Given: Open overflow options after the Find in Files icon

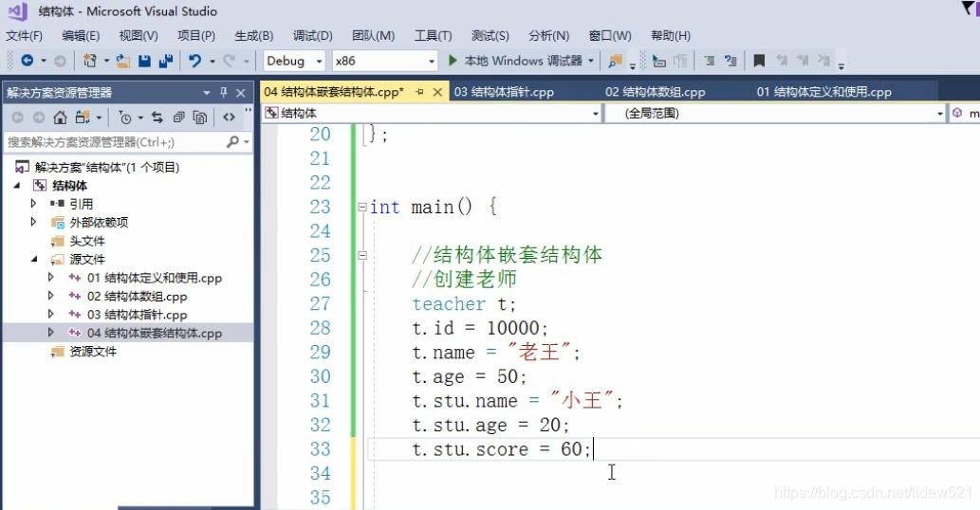Looking at the screenshot, I should [633, 65].
